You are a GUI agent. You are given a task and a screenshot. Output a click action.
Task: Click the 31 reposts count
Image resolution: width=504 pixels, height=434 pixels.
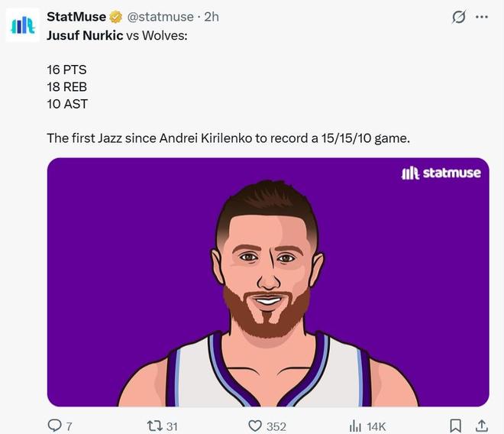172,426
